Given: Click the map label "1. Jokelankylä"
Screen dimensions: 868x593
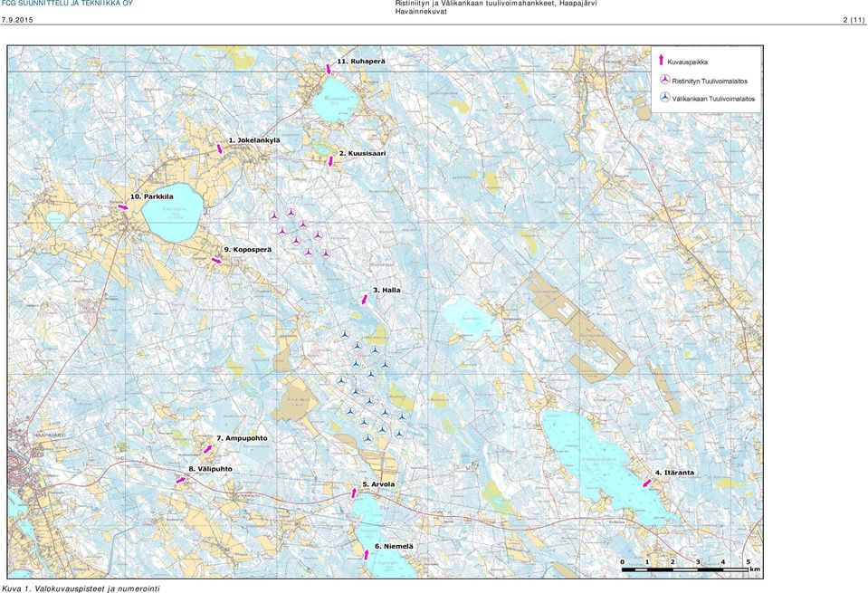Looking at the screenshot, I should click(x=254, y=140).
